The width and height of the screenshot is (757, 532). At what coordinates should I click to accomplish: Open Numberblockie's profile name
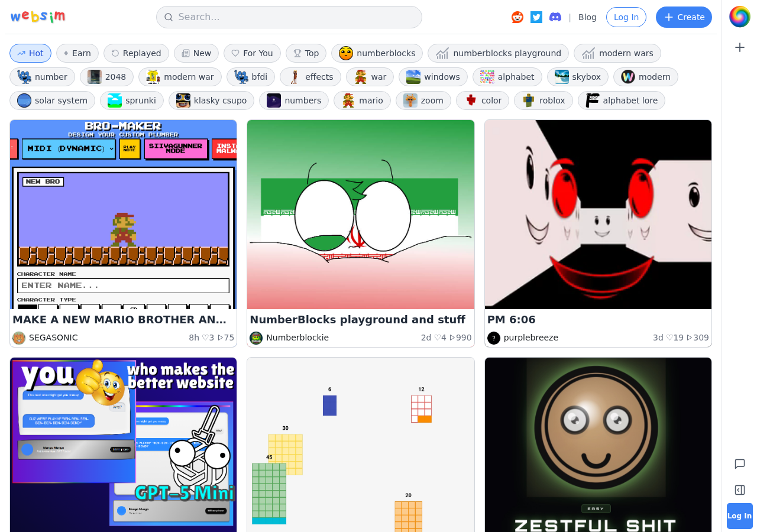coord(297,338)
